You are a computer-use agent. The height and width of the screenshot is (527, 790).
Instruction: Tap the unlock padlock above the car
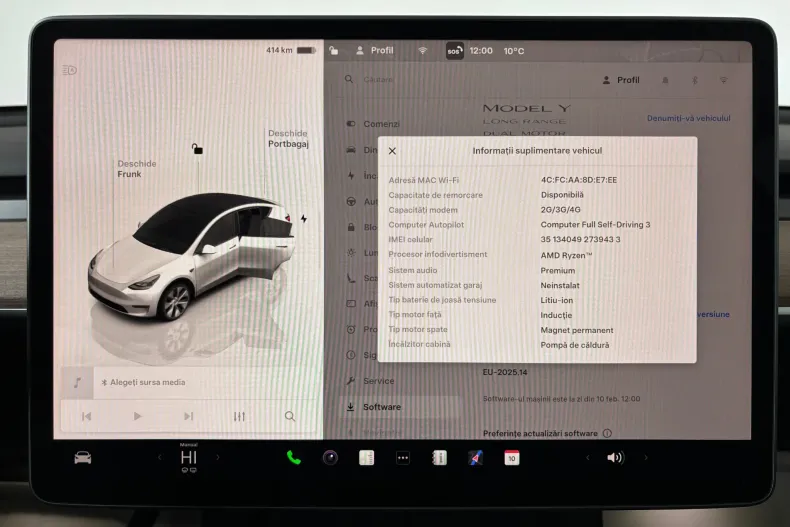tap(197, 149)
